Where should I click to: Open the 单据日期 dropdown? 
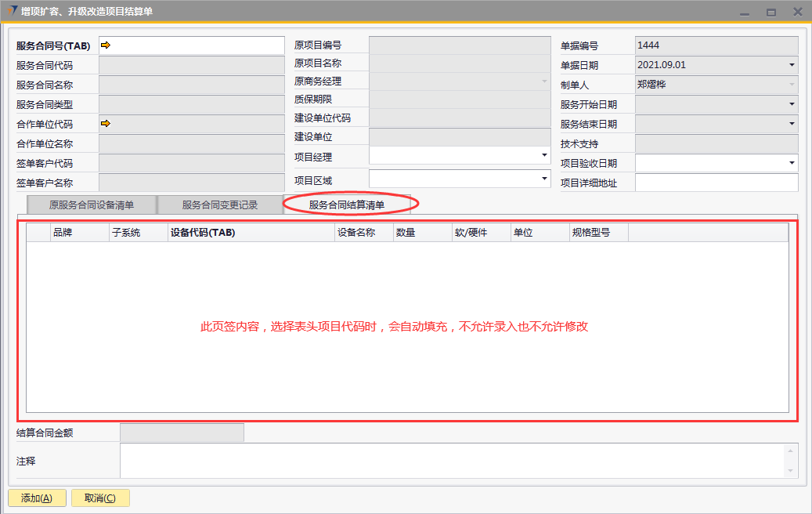pyautogui.click(x=792, y=65)
